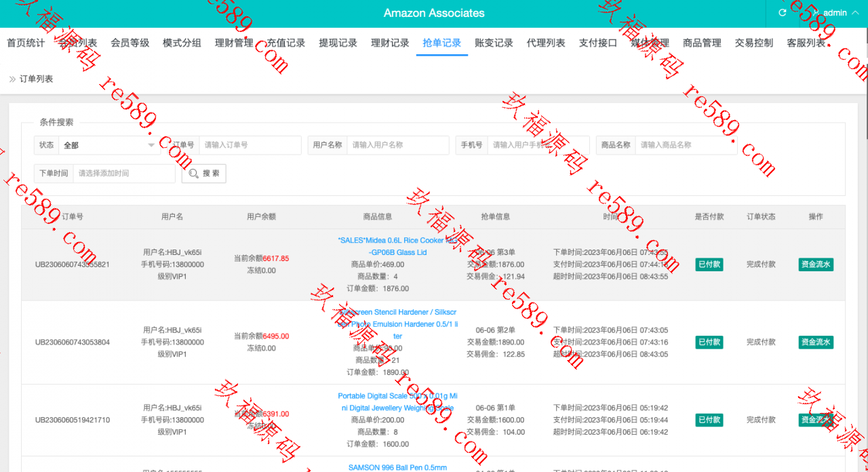Open the admin user menu
Screen dimensions: 868x472
[x=835, y=13]
